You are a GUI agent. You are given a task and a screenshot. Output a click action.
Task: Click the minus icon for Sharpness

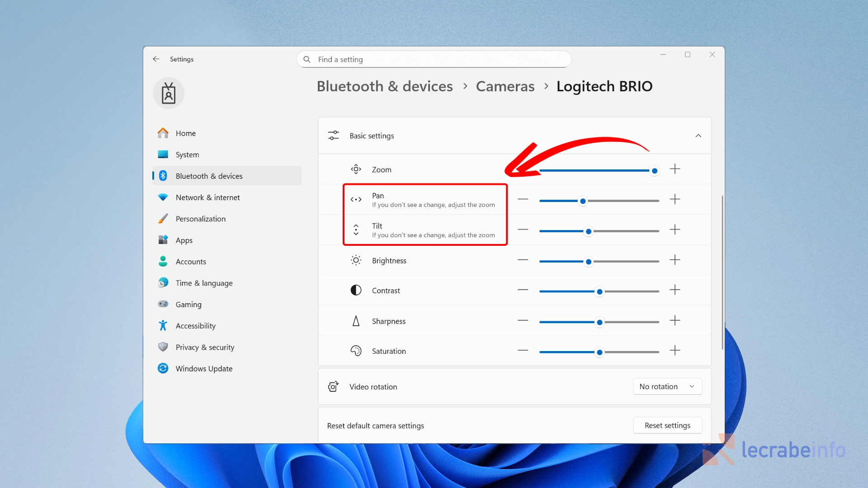point(523,320)
